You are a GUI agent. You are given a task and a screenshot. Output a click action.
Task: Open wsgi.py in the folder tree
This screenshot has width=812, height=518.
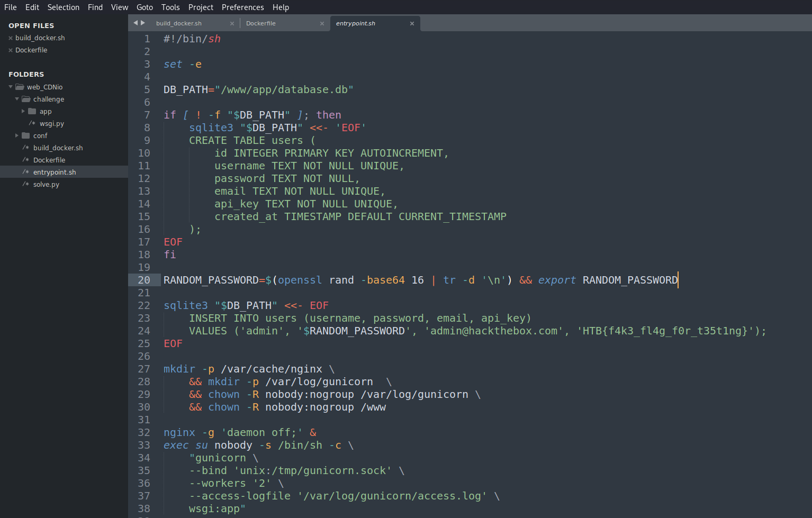click(51, 124)
